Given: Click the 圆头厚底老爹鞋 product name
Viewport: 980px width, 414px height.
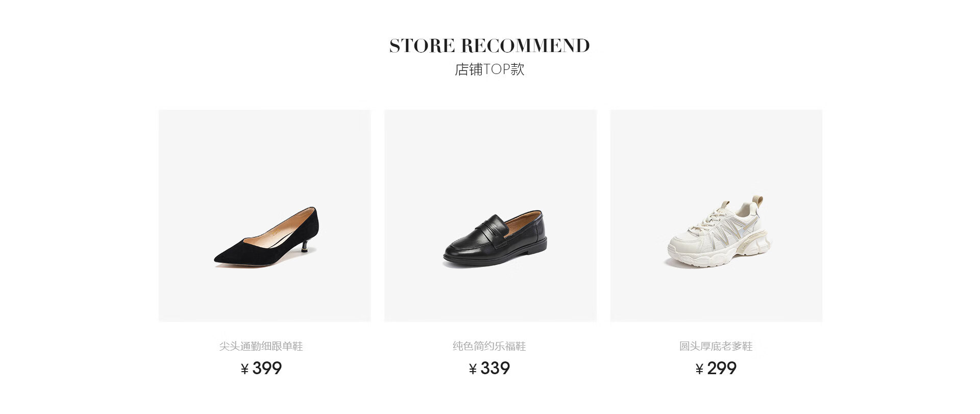Looking at the screenshot, I should tap(716, 346).
